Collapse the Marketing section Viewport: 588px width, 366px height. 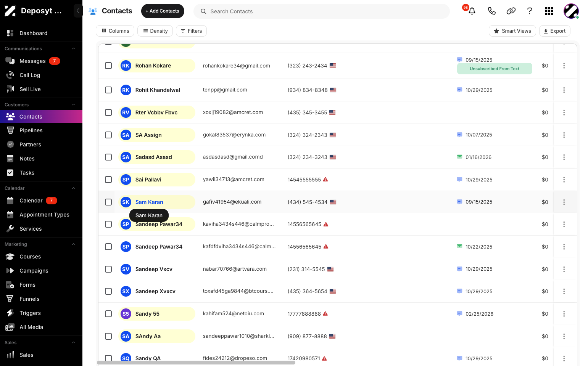(x=74, y=244)
